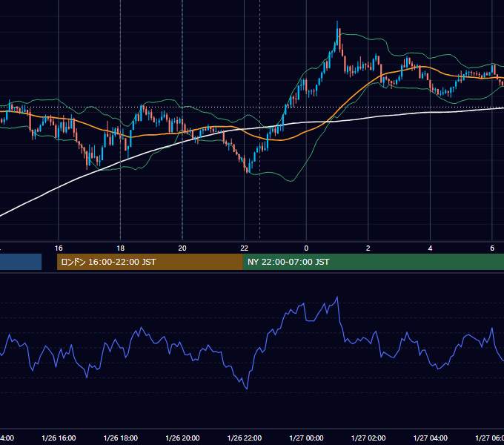Click the 6 hour label on the upper time axis

tap(492, 248)
